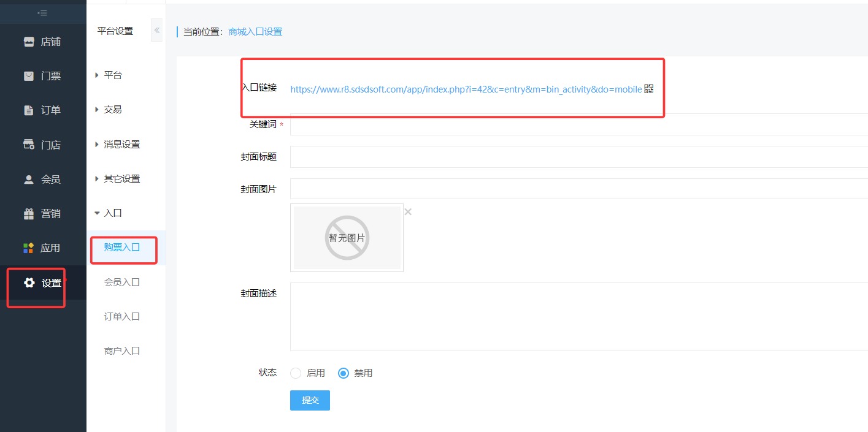Click the 入口链接 label
The image size is (868, 432).
(x=259, y=88)
